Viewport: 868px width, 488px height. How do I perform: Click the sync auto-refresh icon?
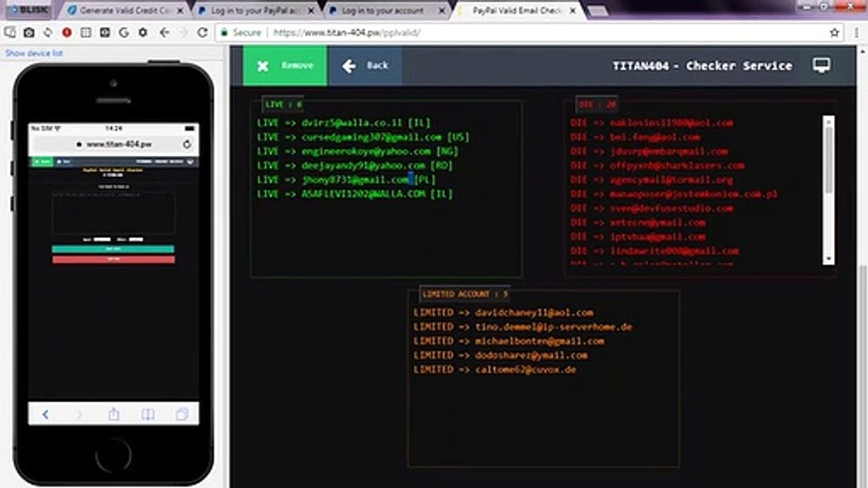click(x=48, y=33)
